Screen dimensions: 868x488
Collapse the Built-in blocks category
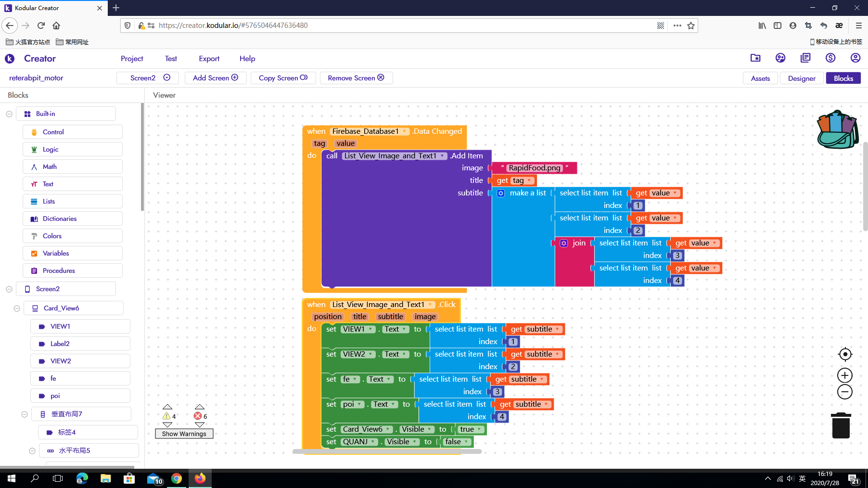pyautogui.click(x=9, y=114)
